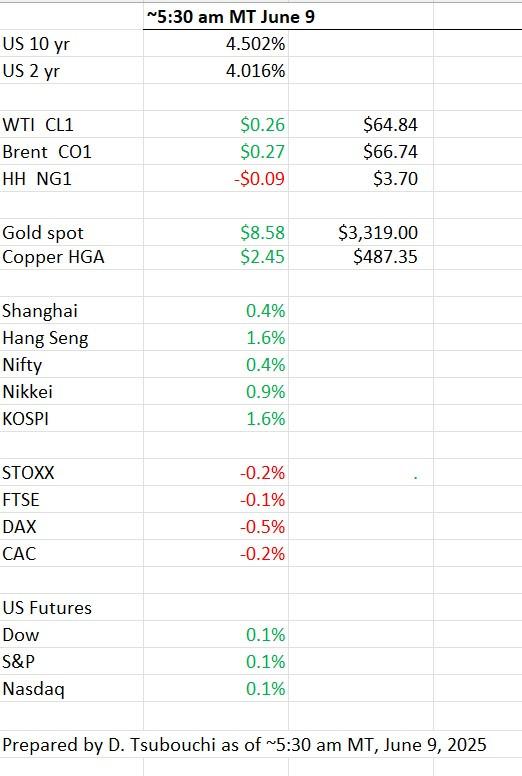
Task: Select the US 2 yr label cell
Action: 72,71
